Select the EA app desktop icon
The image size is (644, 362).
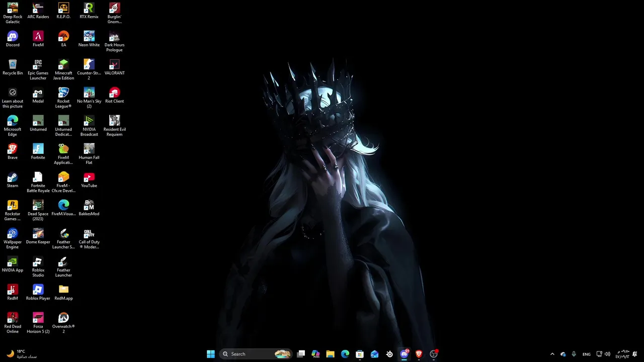click(x=63, y=39)
